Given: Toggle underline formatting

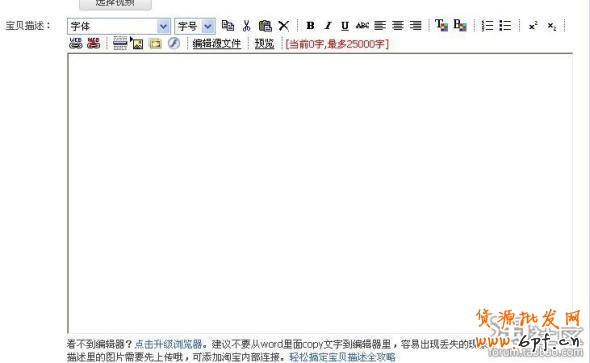Looking at the screenshot, I should point(345,26).
